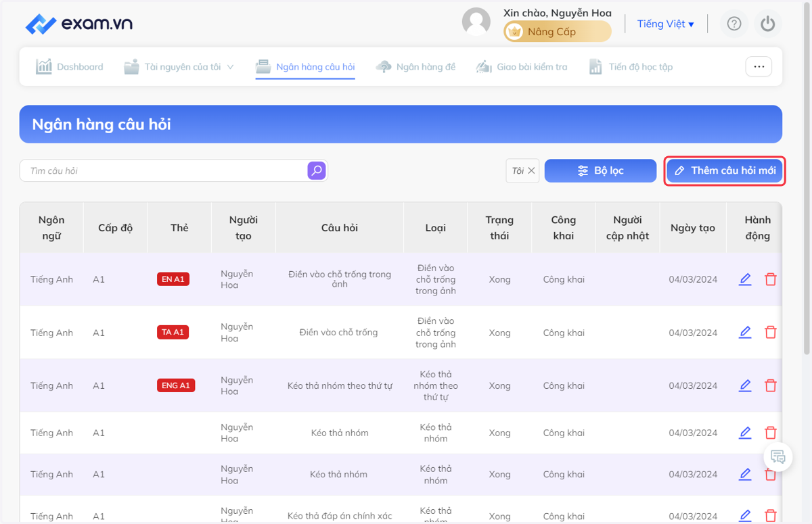Open the help question mark icon
812x524 pixels.
[x=734, y=24]
